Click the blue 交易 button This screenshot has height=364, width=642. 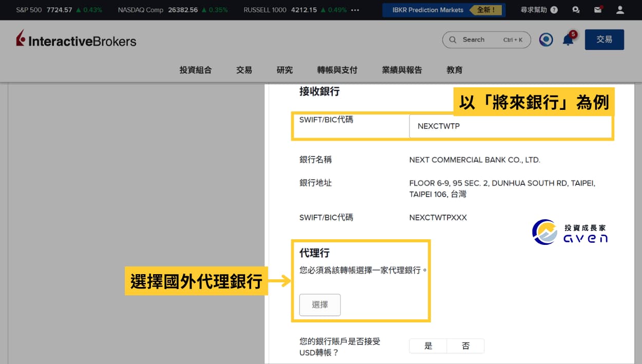tap(605, 40)
